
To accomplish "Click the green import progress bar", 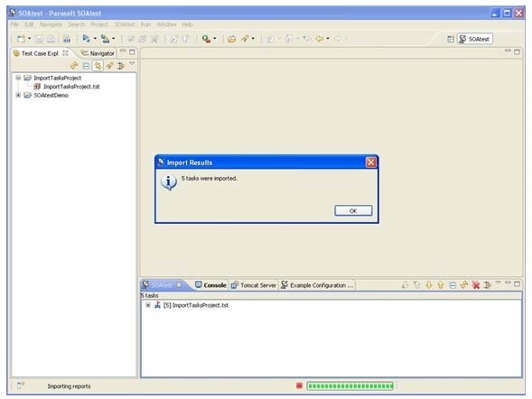I will (350, 385).
